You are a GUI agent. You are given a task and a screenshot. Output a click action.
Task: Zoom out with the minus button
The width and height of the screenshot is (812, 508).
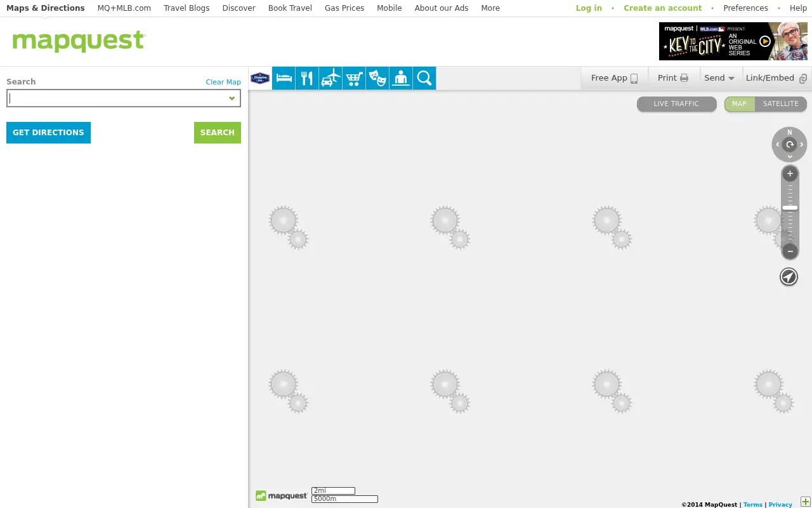pos(790,251)
